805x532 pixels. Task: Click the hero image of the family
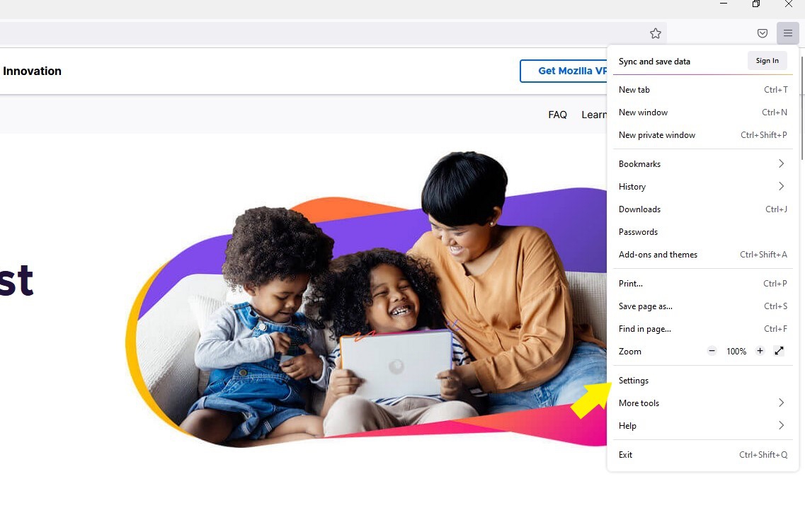pos(365,299)
